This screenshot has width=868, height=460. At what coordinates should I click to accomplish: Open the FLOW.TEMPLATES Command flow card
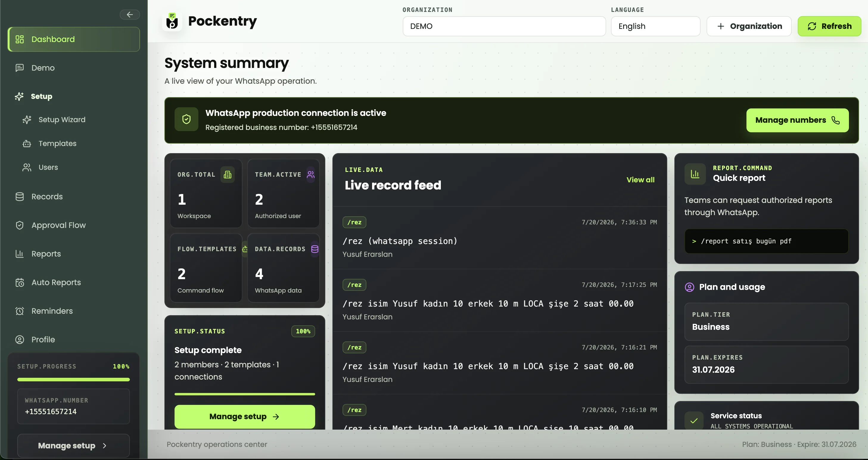click(x=206, y=268)
